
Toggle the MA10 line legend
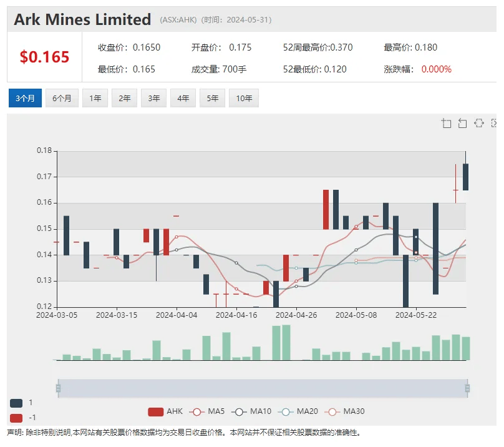[x=251, y=411]
